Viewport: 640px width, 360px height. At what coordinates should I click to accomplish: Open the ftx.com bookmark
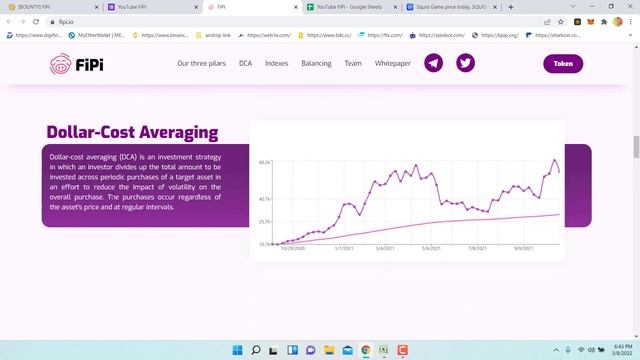[380, 36]
